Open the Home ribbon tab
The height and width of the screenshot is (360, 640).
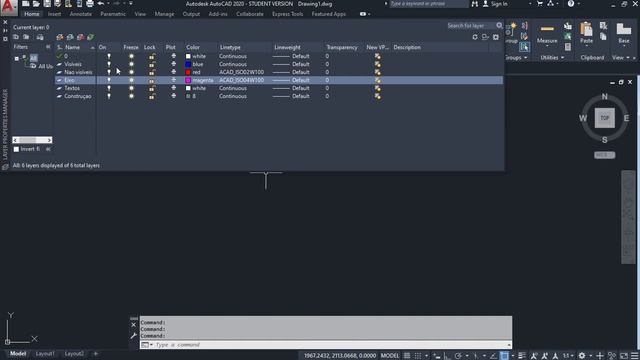(31, 14)
